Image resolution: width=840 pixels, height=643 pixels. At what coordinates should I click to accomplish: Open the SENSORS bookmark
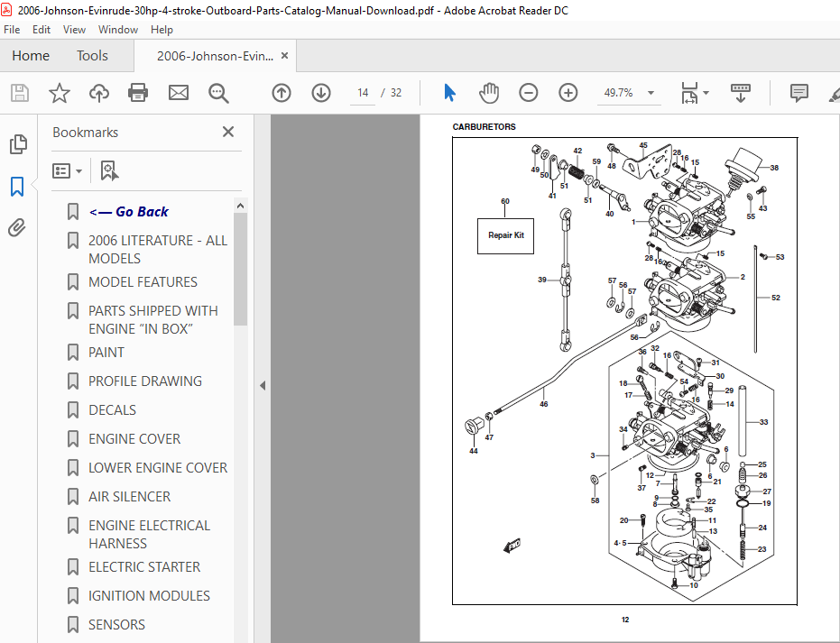[116, 625]
